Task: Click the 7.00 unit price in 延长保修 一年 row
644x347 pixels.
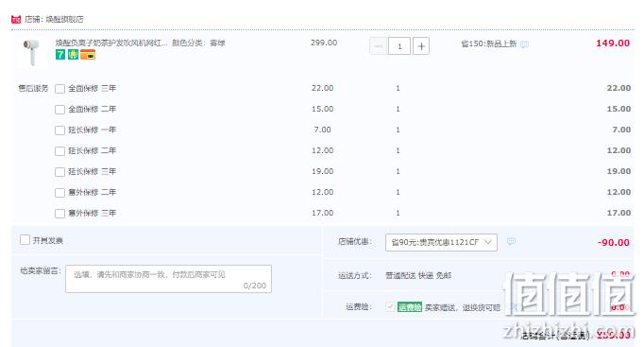Action: tap(322, 130)
